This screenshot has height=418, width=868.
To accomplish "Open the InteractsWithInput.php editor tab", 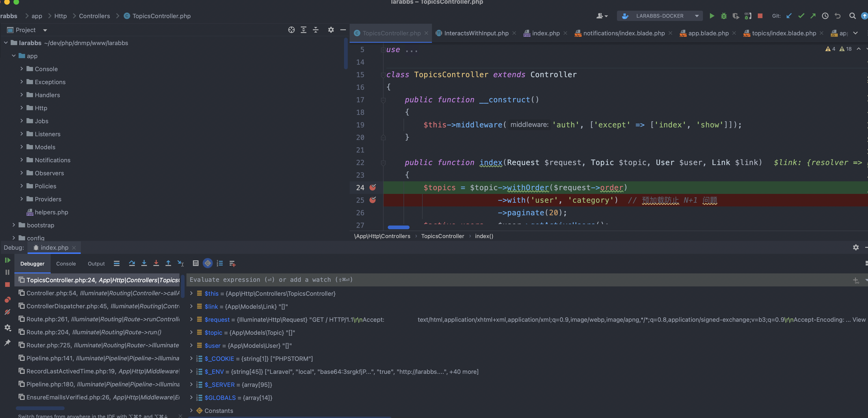I will [476, 33].
